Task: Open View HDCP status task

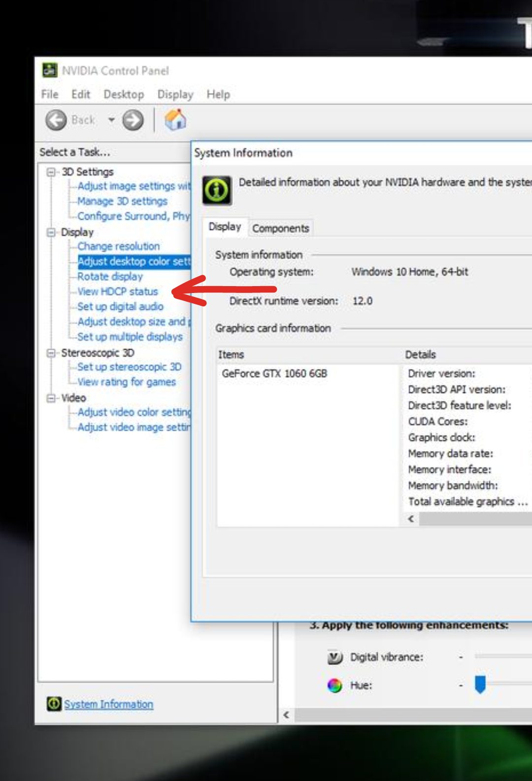Action: click(x=117, y=292)
